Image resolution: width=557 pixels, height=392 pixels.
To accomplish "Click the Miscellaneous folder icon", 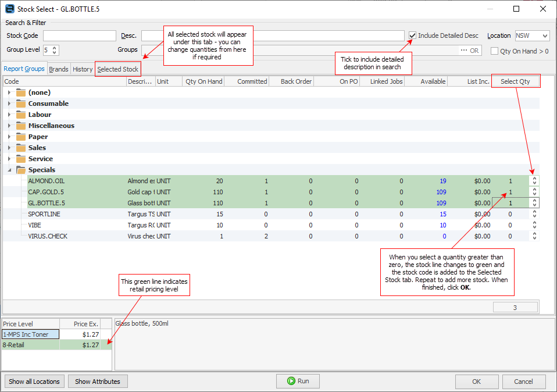I will pyautogui.click(x=21, y=126).
